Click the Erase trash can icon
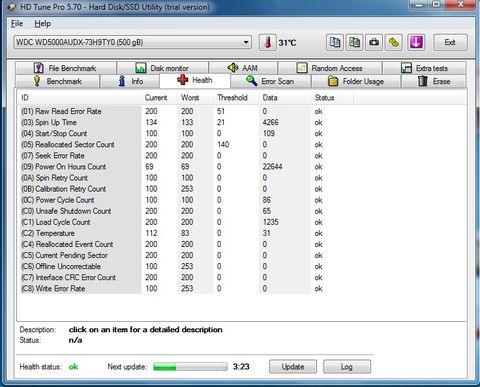 coord(423,81)
